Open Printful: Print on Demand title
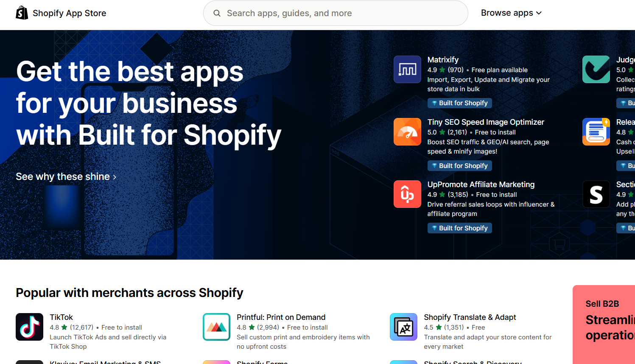635x364 pixels. tap(281, 317)
